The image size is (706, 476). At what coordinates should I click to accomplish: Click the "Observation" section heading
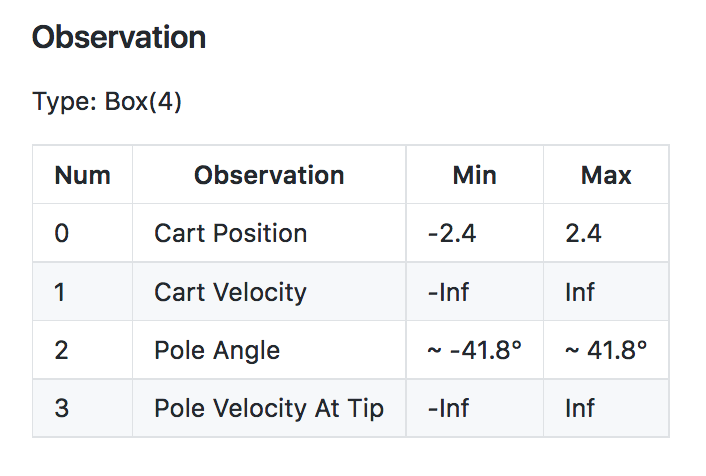pyautogui.click(x=119, y=38)
